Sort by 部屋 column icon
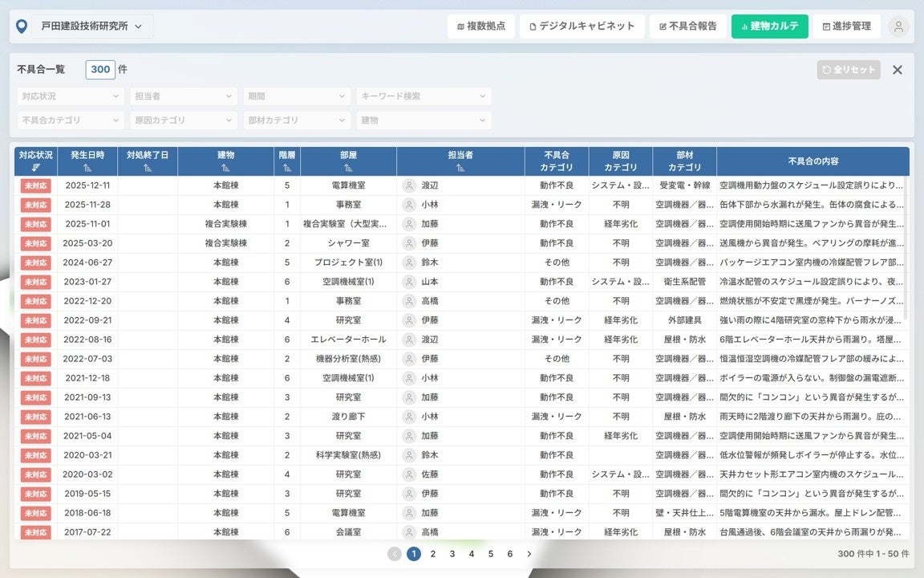 pyautogui.click(x=348, y=168)
